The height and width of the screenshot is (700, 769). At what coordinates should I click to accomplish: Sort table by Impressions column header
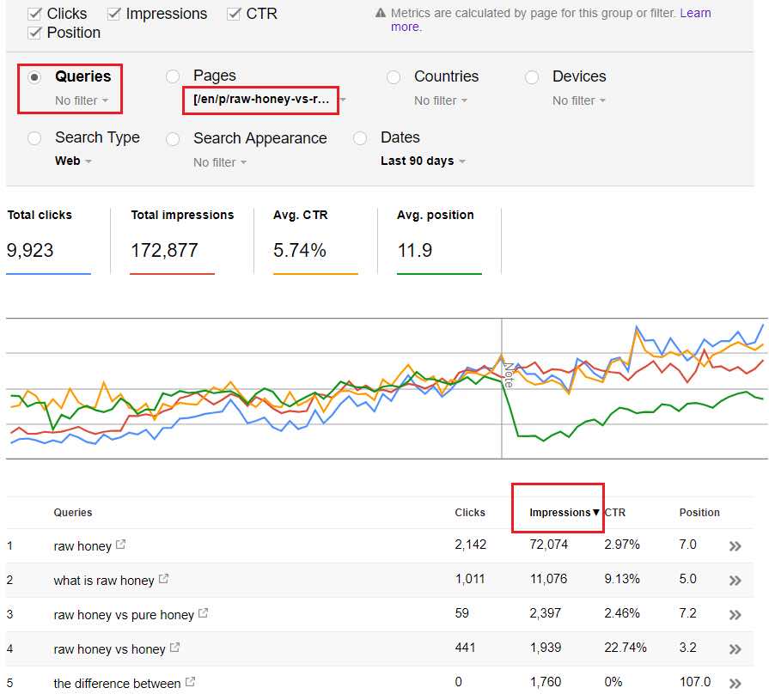click(559, 513)
